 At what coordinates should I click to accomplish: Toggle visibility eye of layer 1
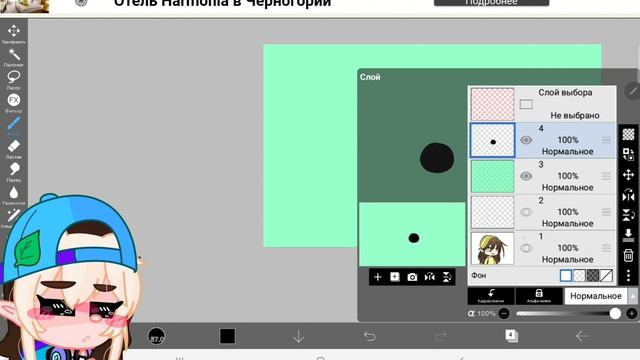[x=526, y=248]
